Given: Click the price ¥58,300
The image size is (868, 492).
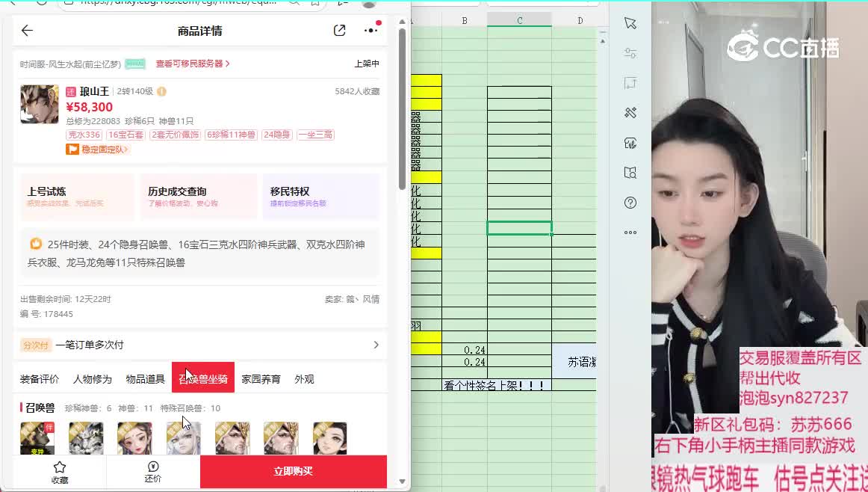Looking at the screenshot, I should (x=89, y=107).
